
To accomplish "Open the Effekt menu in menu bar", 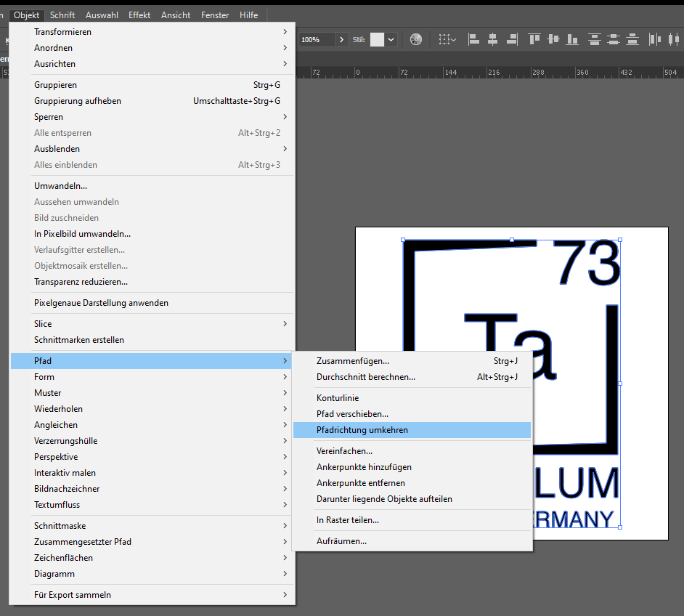I will pos(139,15).
